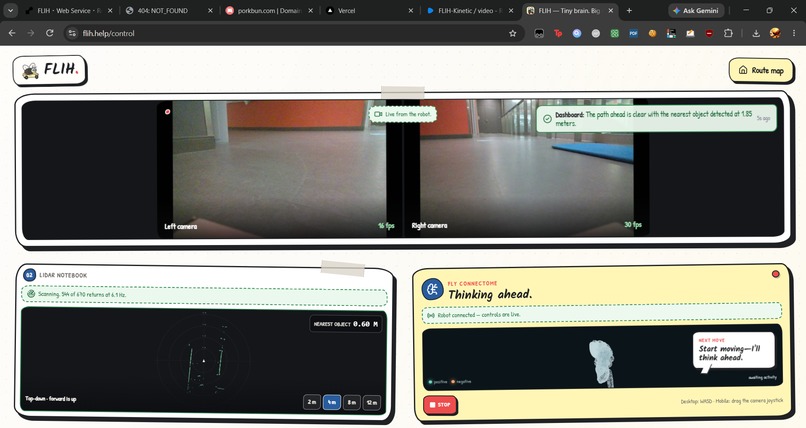
Task: Click the red recording dot on left camera
Action: [168, 111]
